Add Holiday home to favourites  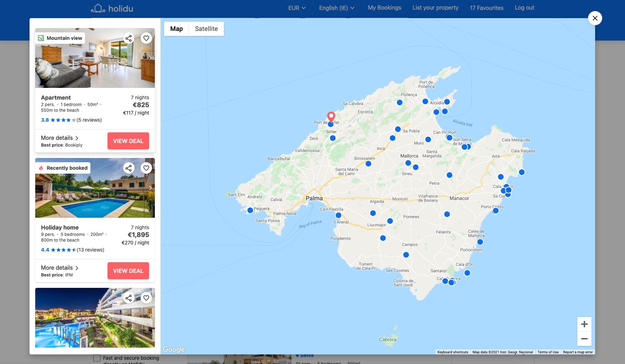(146, 168)
